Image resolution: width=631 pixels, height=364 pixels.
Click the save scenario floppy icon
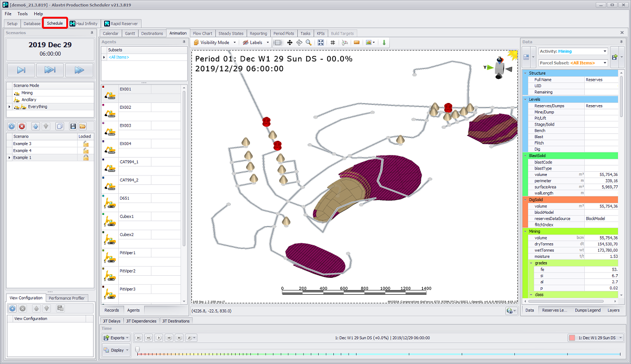(73, 126)
